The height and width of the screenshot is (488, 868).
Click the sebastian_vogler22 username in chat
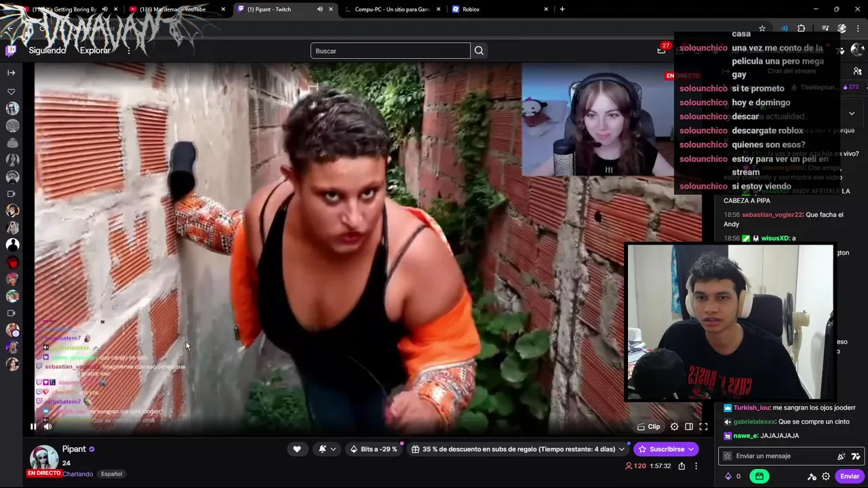point(772,215)
